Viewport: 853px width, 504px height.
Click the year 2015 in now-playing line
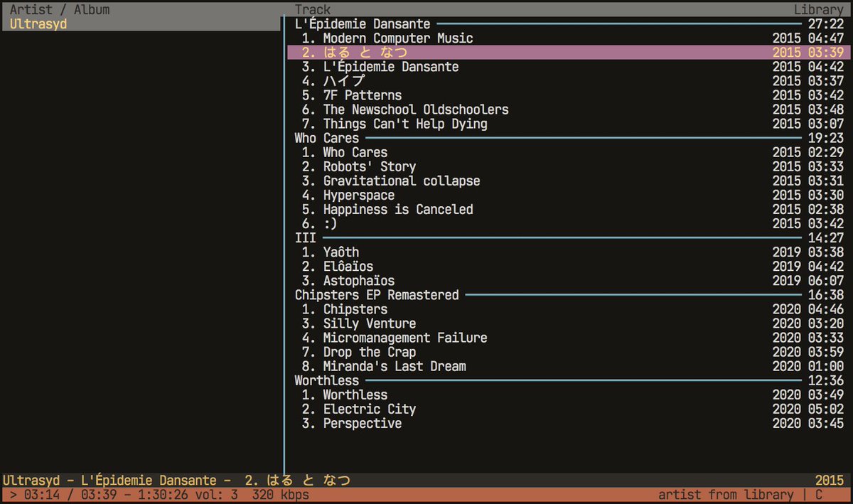(830, 481)
